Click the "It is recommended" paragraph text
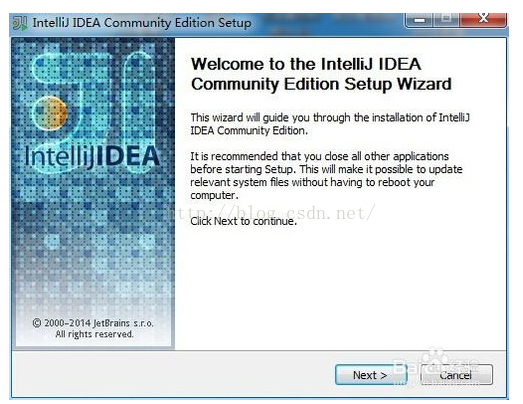The image size is (523, 404). coord(326,175)
